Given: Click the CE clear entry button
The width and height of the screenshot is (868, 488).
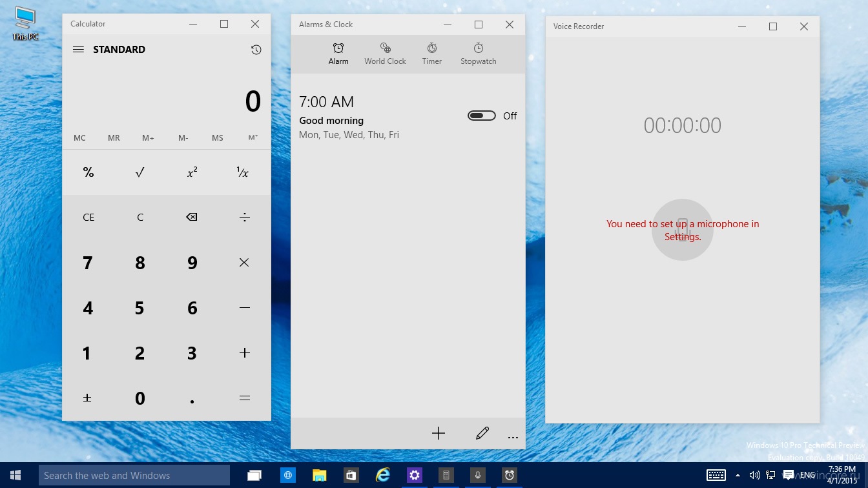Looking at the screenshot, I should click(88, 218).
